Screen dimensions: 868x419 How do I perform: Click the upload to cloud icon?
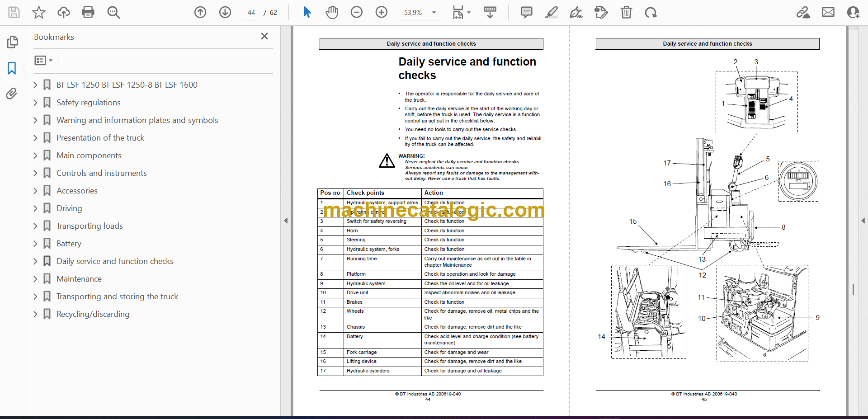[x=64, y=12]
